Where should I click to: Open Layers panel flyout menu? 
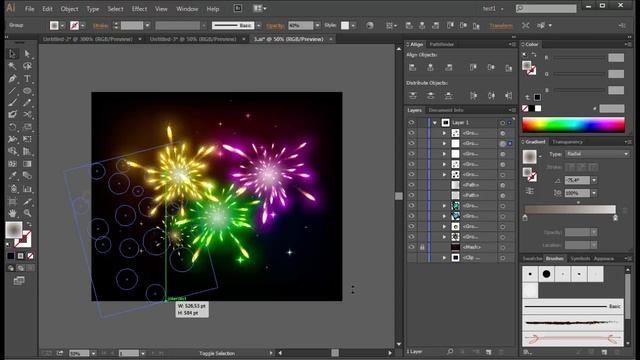[x=512, y=110]
